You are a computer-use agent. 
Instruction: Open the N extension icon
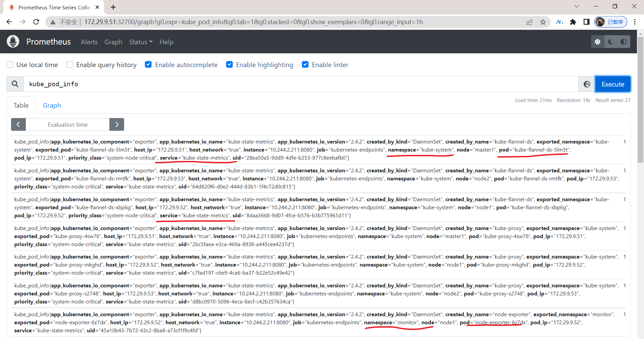(559, 22)
